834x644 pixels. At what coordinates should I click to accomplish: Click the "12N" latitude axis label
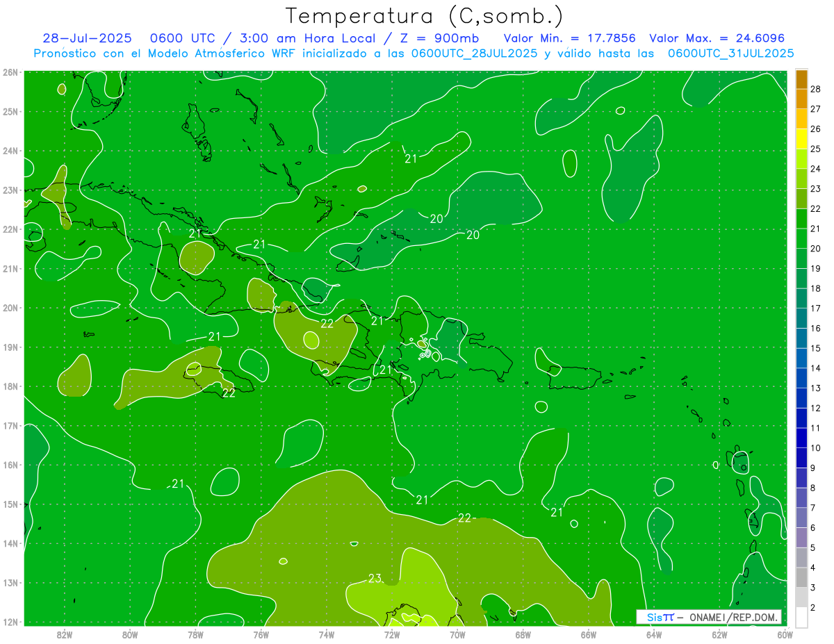coord(10,622)
